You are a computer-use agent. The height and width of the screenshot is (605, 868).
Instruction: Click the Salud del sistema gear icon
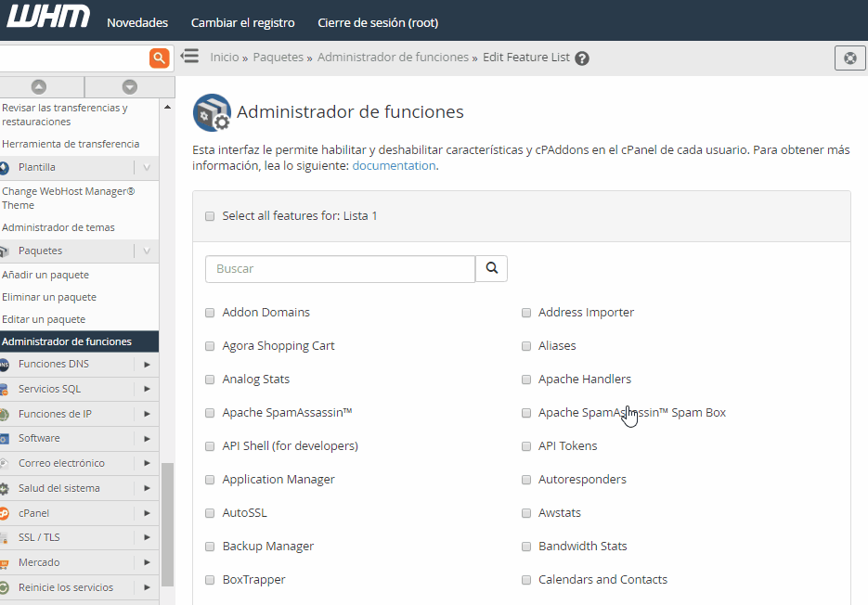5,489
